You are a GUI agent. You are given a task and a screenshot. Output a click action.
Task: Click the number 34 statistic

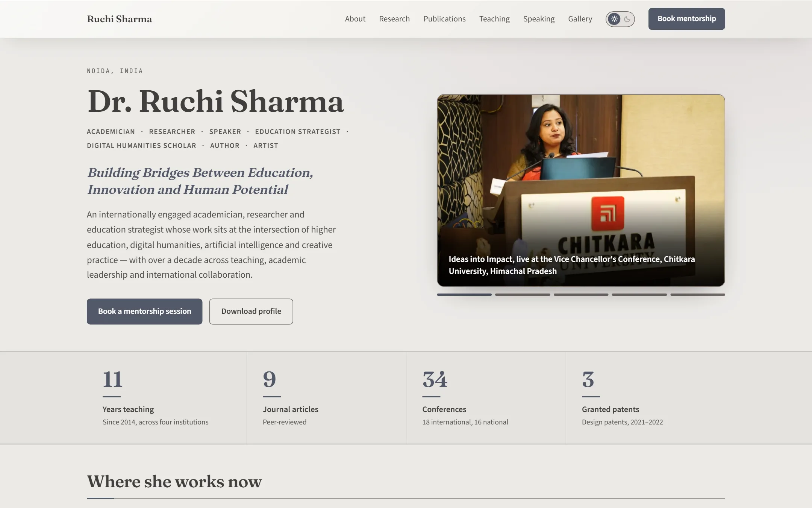[x=435, y=379]
